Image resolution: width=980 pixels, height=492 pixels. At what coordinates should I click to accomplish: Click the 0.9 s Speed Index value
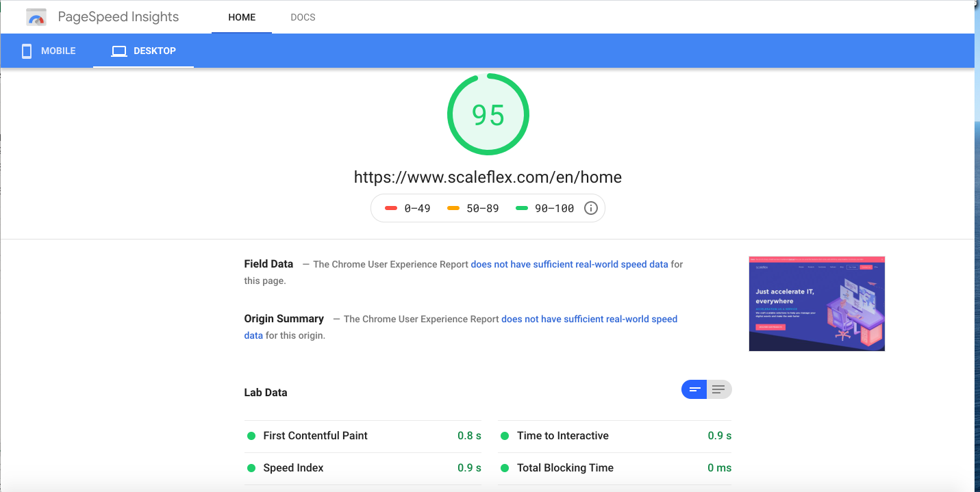pyautogui.click(x=469, y=468)
